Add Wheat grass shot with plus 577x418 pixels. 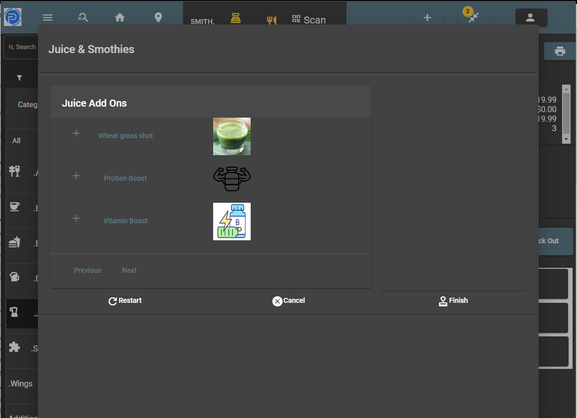76,133
